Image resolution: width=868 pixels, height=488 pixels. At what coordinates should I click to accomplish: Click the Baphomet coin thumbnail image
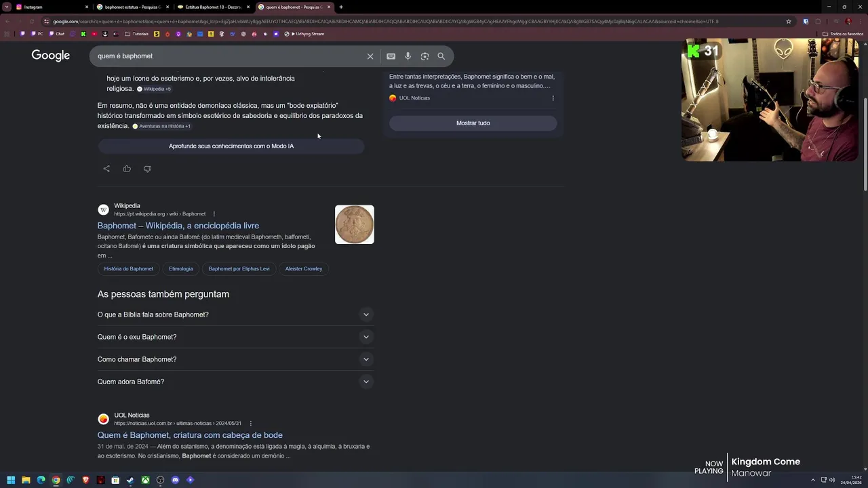point(354,224)
